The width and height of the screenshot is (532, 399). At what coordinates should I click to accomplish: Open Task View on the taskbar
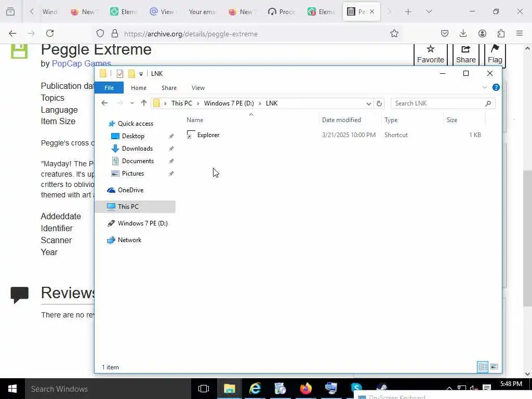pos(204,389)
